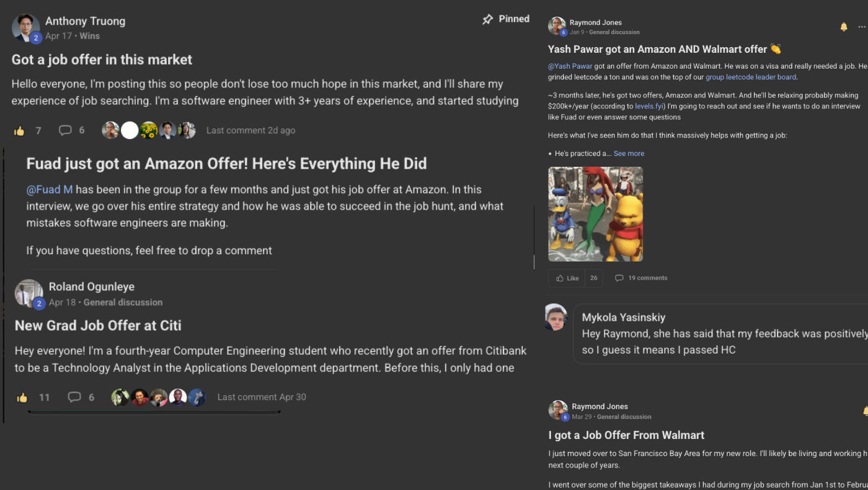
Task: Open General discussion category on Roland's post
Action: pyautogui.click(x=123, y=302)
